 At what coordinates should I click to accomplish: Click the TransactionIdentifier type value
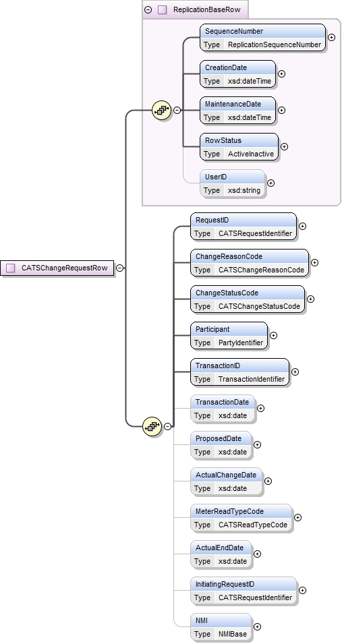[252, 379]
